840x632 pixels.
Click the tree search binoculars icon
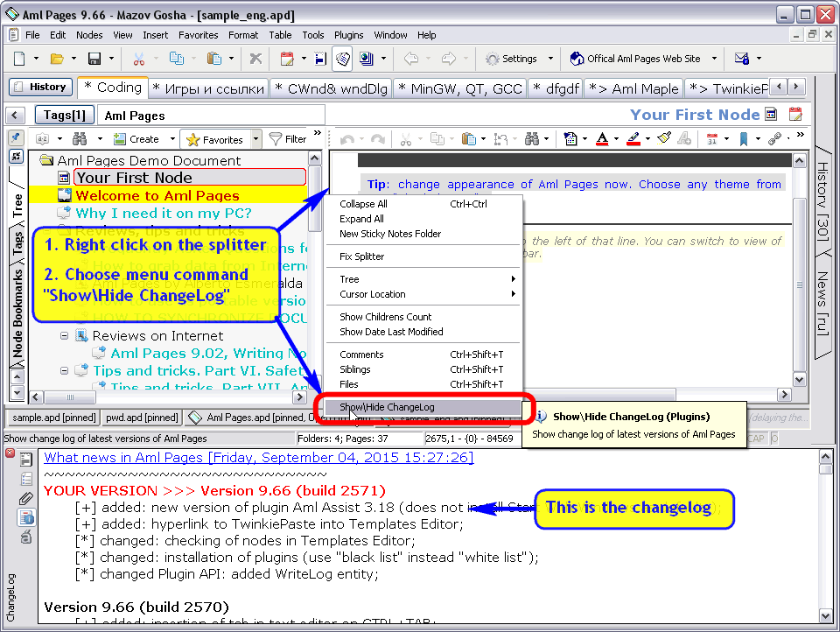tap(80, 139)
